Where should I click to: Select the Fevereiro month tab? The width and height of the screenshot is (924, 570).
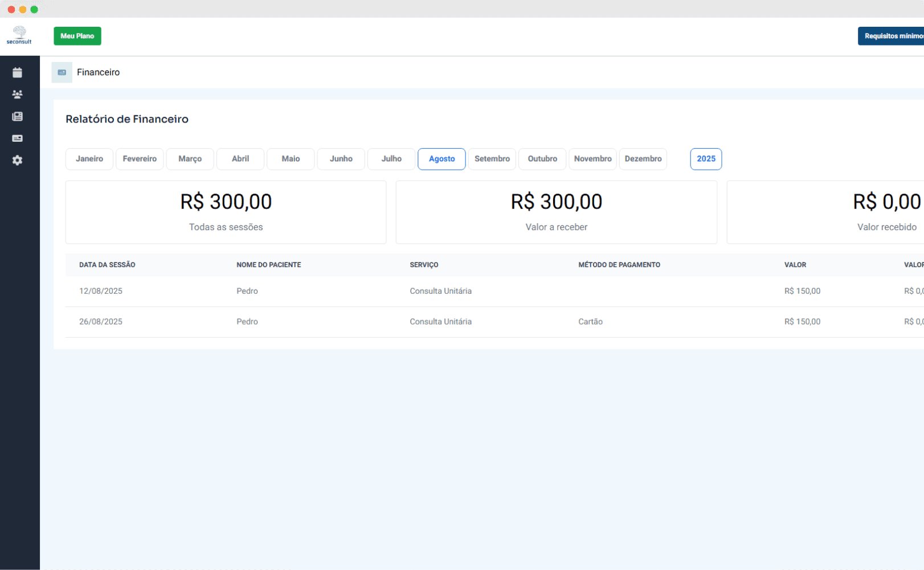coord(140,159)
